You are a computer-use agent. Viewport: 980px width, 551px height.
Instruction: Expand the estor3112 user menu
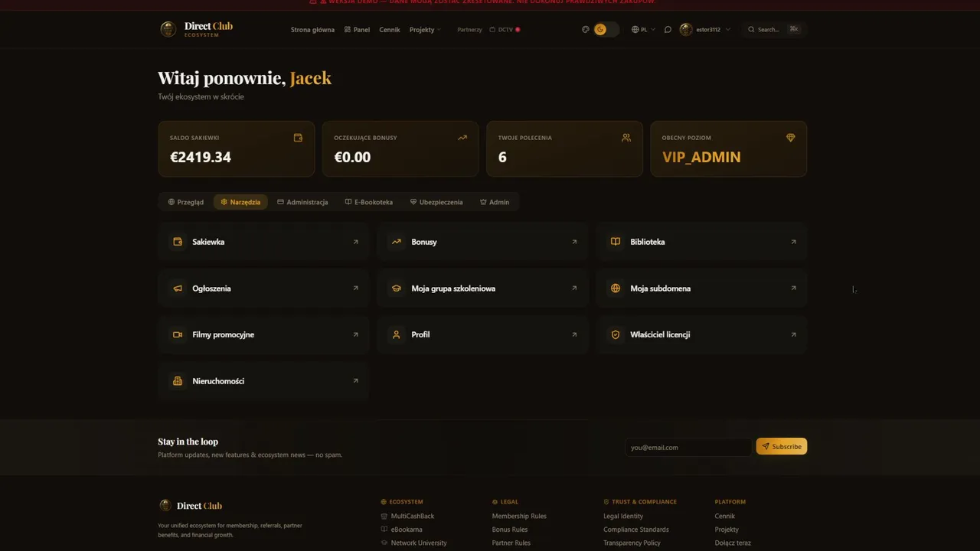click(x=704, y=29)
